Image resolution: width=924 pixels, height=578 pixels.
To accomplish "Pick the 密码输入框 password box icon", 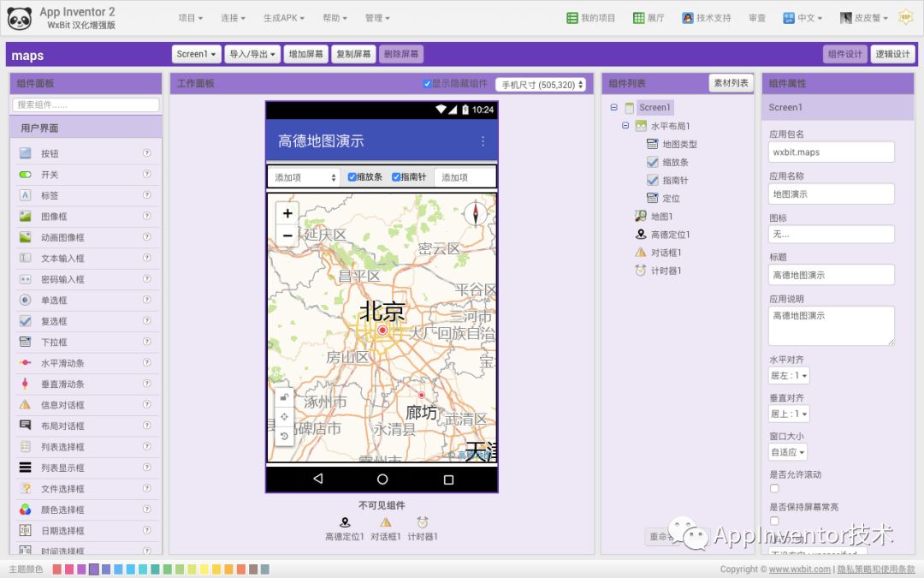I will pyautogui.click(x=26, y=279).
